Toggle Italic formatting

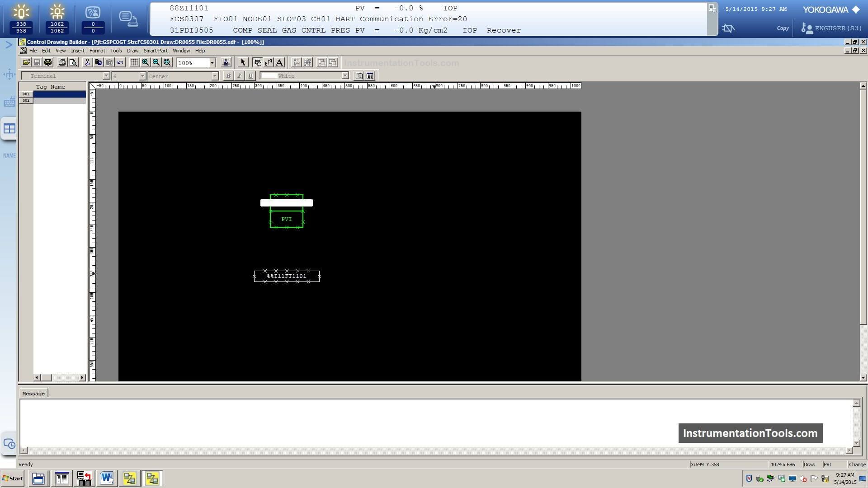click(x=239, y=76)
